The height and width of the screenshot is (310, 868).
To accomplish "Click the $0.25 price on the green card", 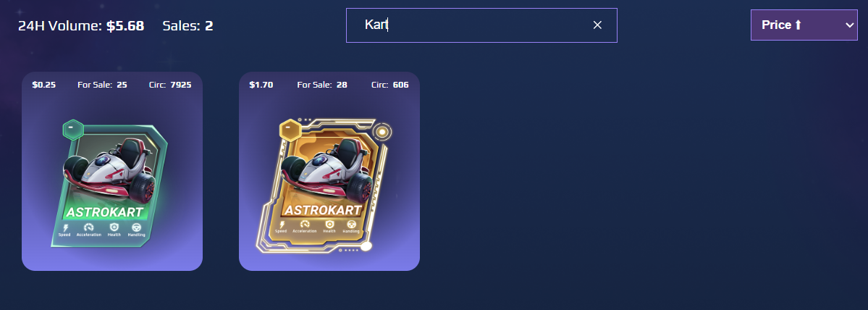I will (x=43, y=85).
